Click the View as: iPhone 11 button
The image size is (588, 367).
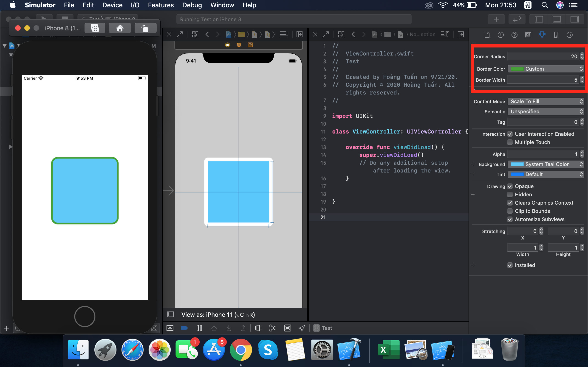(x=218, y=314)
